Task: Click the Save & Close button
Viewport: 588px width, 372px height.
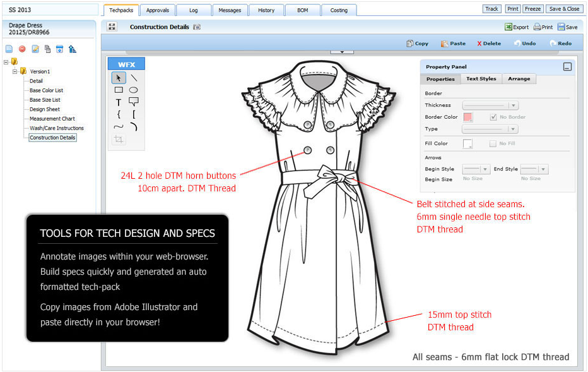Action: click(564, 9)
